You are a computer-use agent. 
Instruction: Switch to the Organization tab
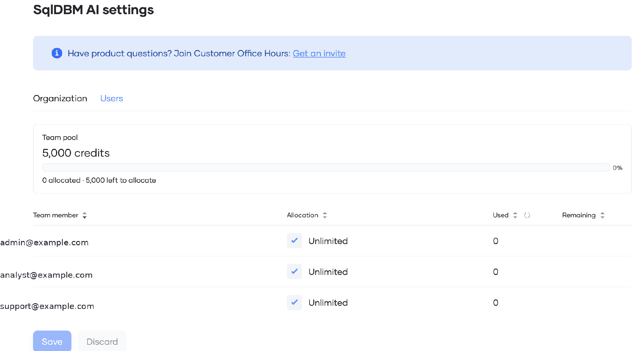click(60, 98)
